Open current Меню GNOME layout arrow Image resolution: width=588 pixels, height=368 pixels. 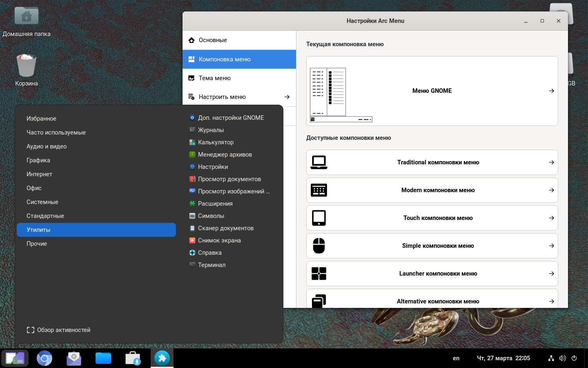pyautogui.click(x=552, y=91)
